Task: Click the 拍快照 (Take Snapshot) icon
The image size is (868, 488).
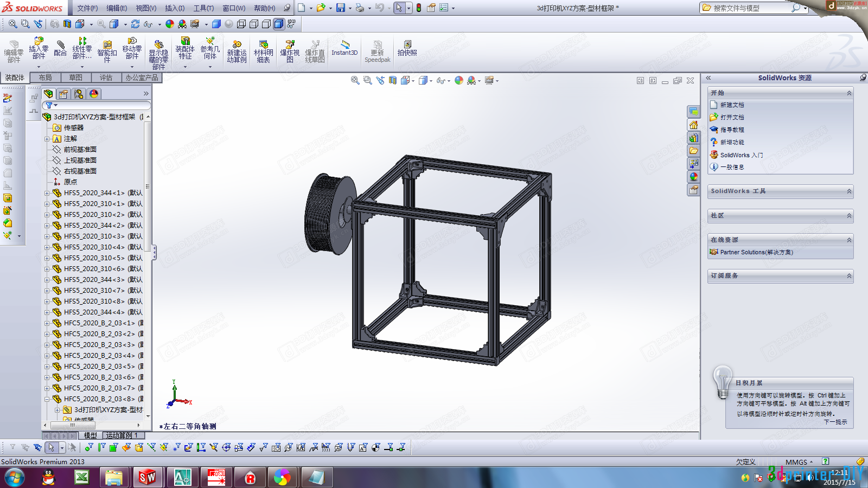Action: click(x=407, y=48)
